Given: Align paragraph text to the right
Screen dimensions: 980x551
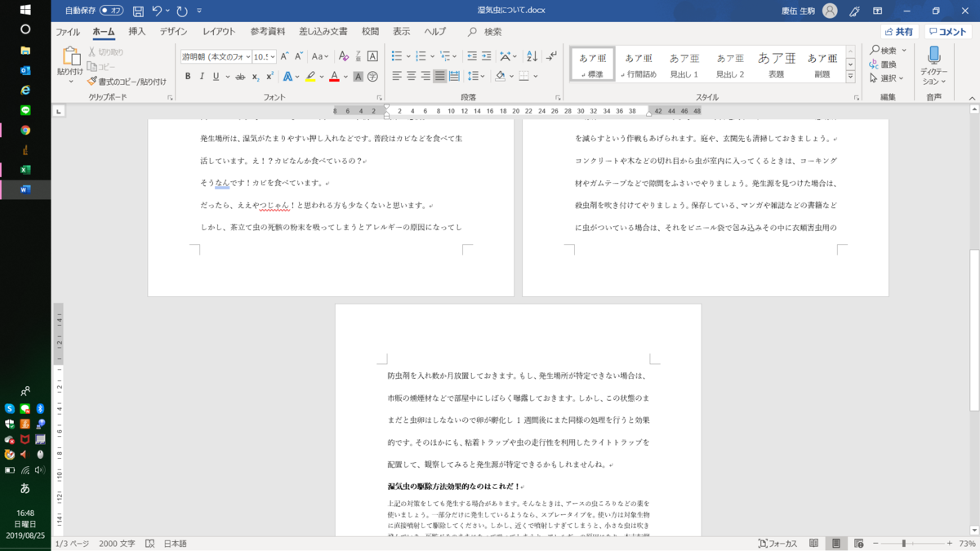Looking at the screenshot, I should [425, 77].
